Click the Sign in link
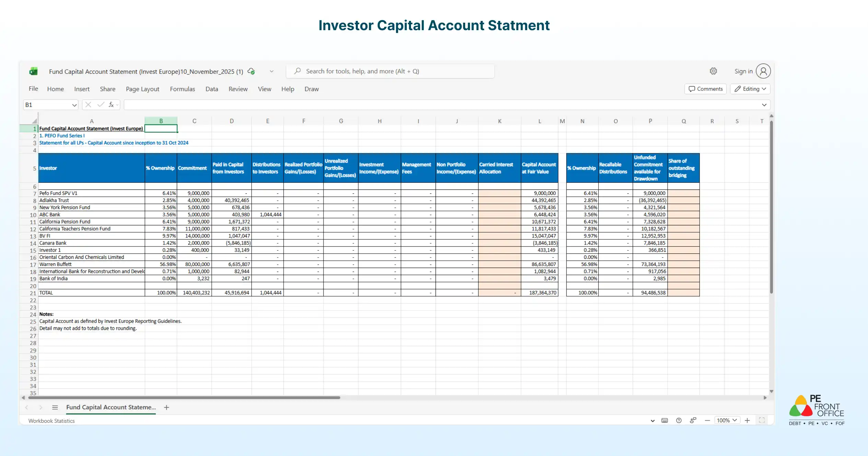 point(743,71)
